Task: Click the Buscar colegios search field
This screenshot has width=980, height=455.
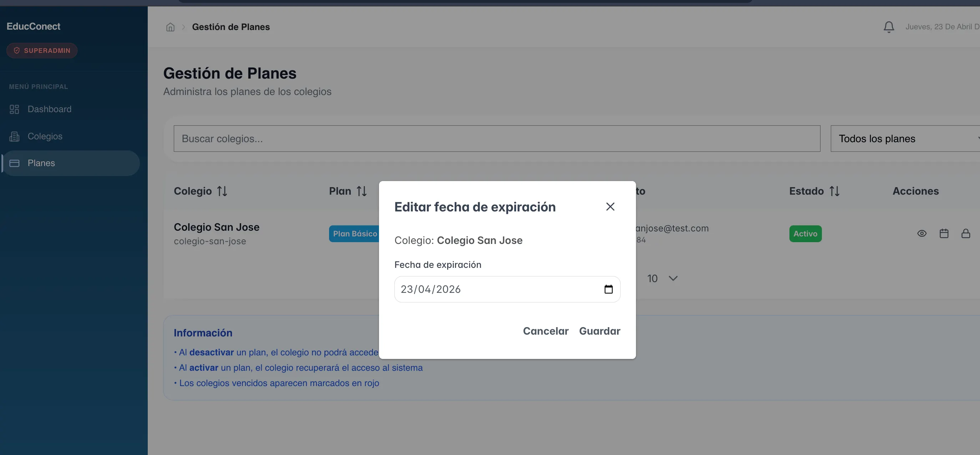Action: coord(496,139)
